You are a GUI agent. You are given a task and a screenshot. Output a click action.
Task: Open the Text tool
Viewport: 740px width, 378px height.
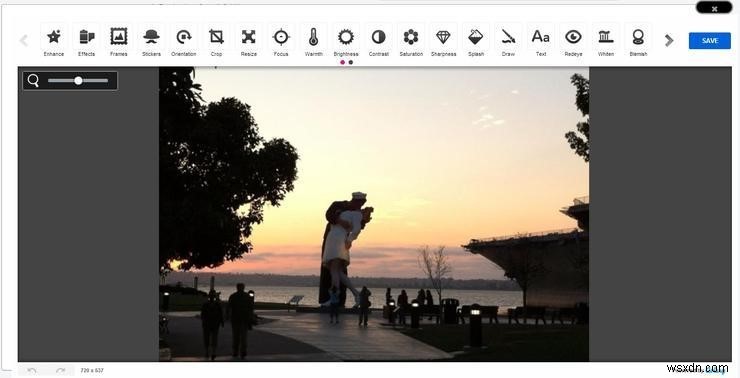[x=541, y=41]
